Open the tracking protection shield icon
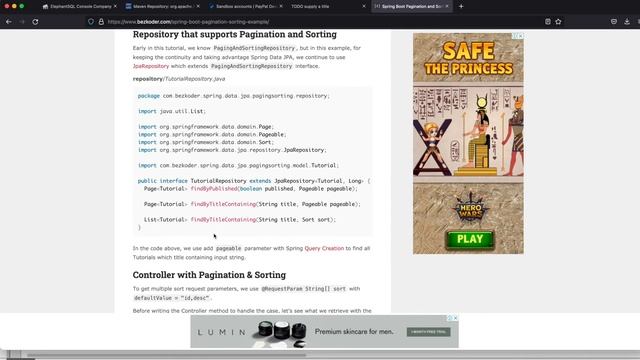The height and width of the screenshot is (360, 640). (91, 22)
